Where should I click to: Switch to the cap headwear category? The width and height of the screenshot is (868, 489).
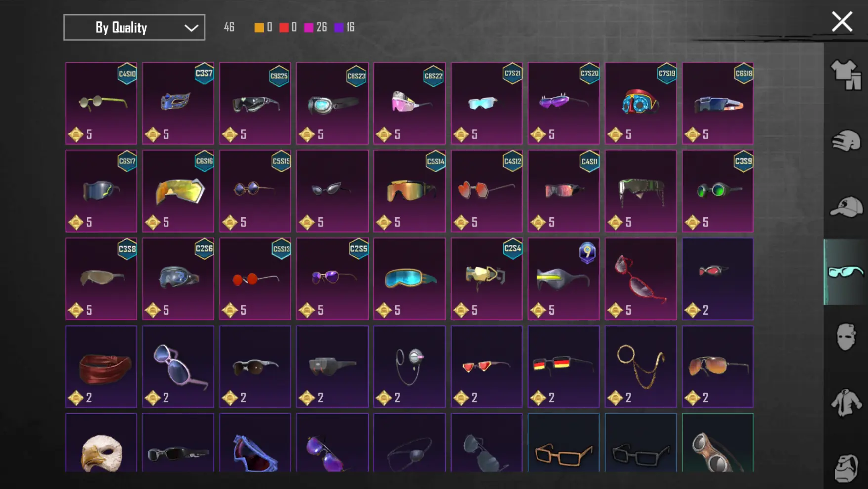tap(846, 207)
